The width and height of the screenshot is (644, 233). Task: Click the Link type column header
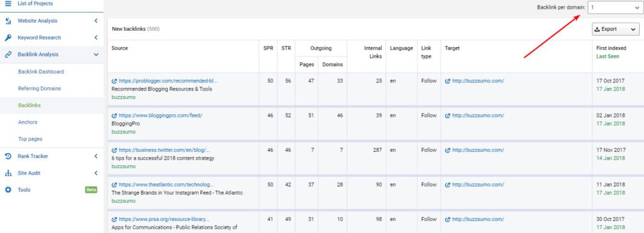[426, 52]
